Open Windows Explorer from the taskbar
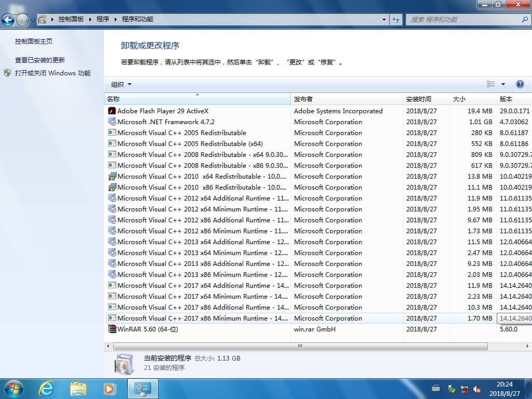The image size is (532, 399). (77, 388)
